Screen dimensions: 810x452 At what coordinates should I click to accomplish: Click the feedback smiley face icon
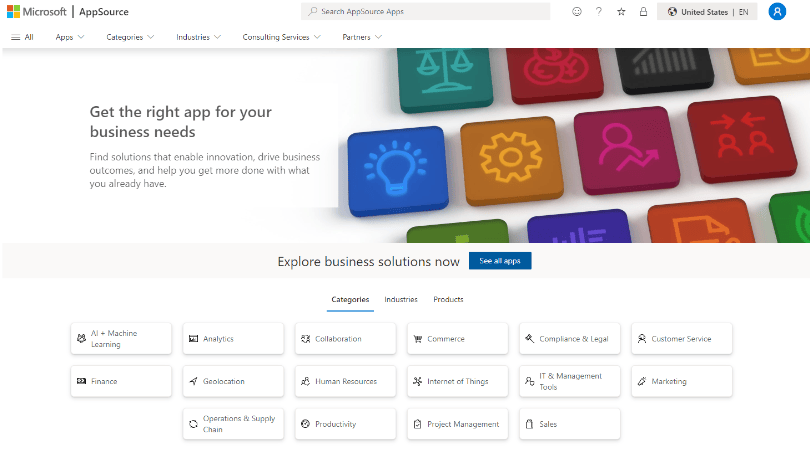point(576,12)
